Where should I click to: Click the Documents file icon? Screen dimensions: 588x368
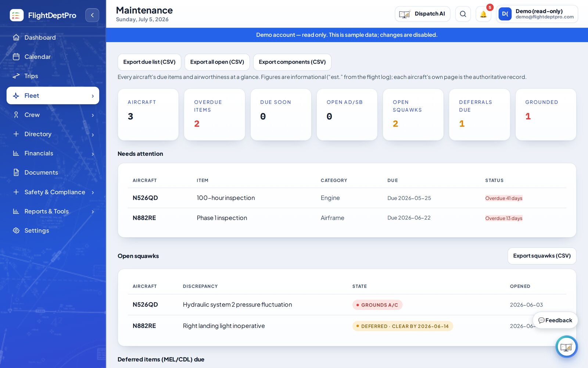point(16,172)
